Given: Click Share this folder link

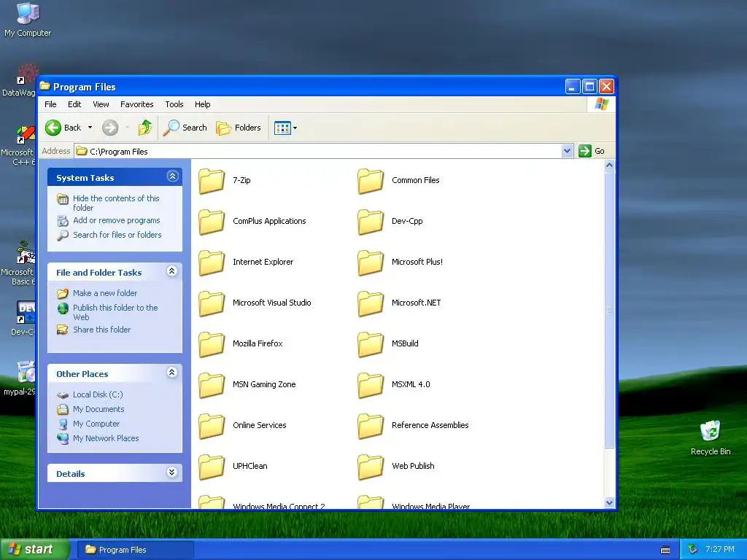Looking at the screenshot, I should pyautogui.click(x=101, y=330).
